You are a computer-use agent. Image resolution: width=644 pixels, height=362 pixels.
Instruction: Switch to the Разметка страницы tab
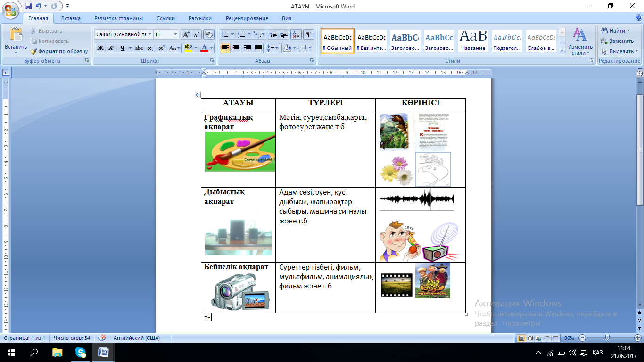(x=118, y=18)
